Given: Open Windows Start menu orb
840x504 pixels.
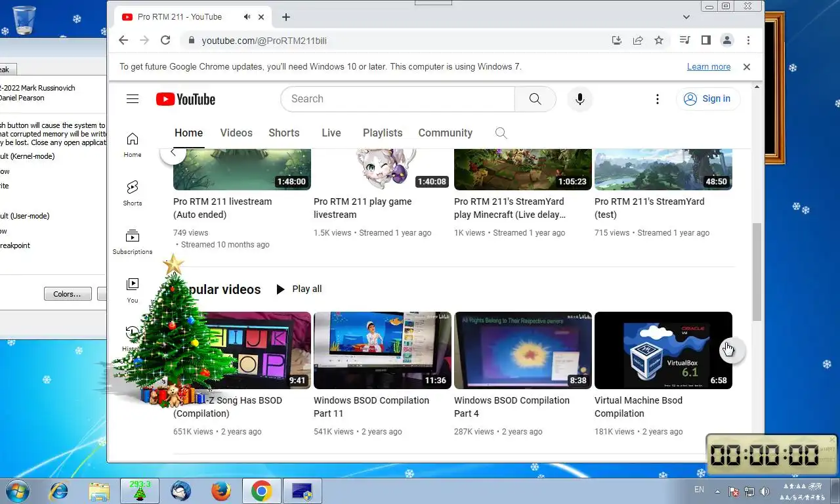Looking at the screenshot, I should (x=18, y=491).
